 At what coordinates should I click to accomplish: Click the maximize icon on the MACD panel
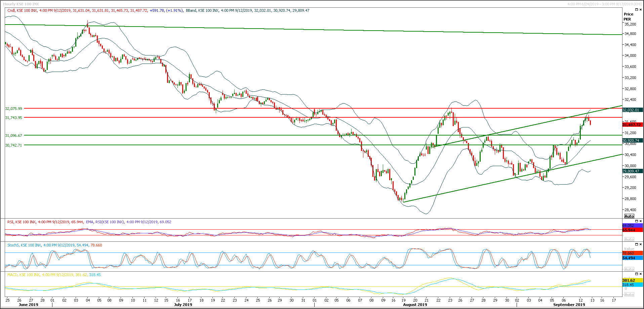(x=637, y=274)
